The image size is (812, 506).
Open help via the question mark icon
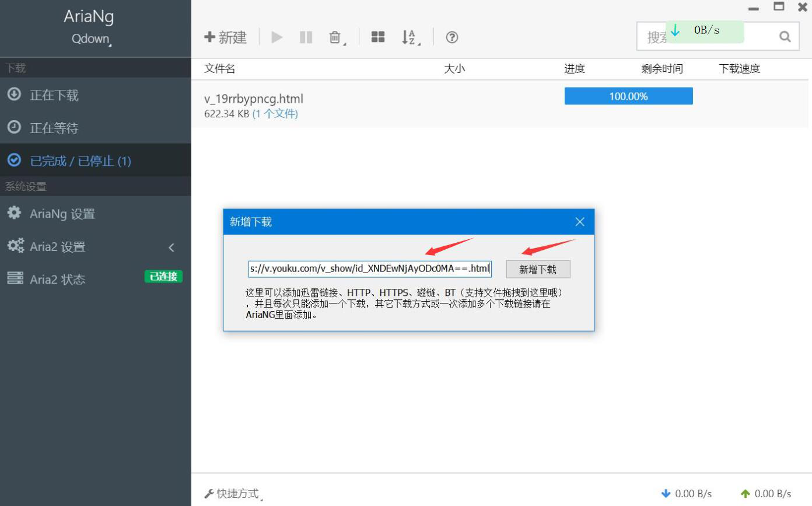[x=452, y=37]
